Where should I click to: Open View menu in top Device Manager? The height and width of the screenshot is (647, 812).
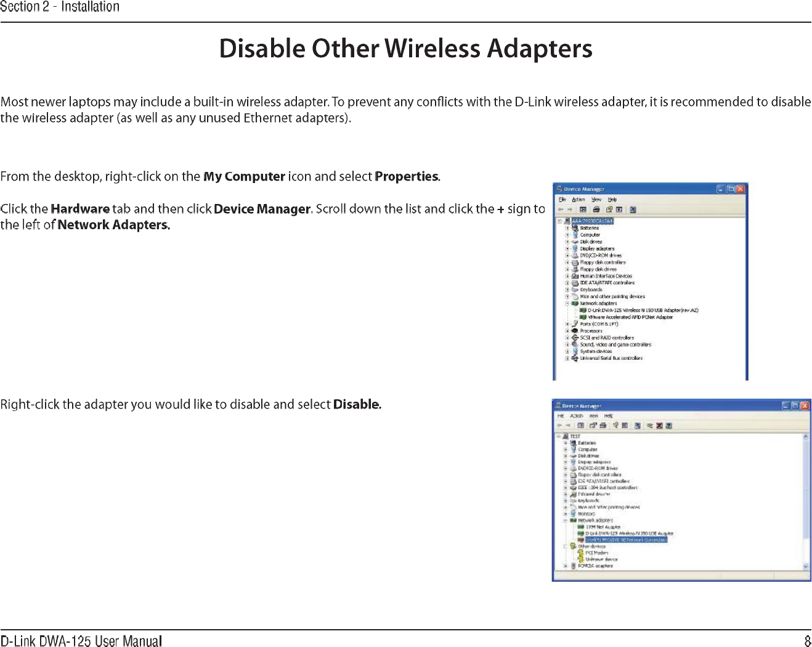(x=596, y=200)
